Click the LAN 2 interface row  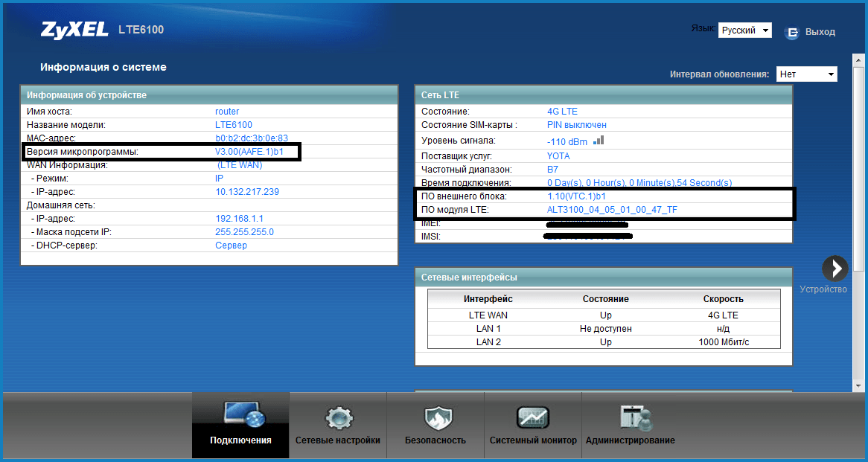[604, 341]
